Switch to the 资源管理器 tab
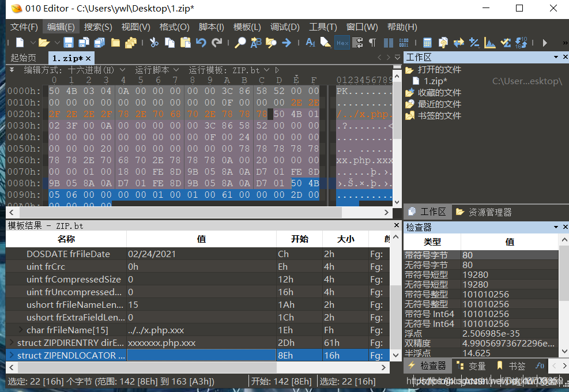The height and width of the screenshot is (392, 569). 484,212
